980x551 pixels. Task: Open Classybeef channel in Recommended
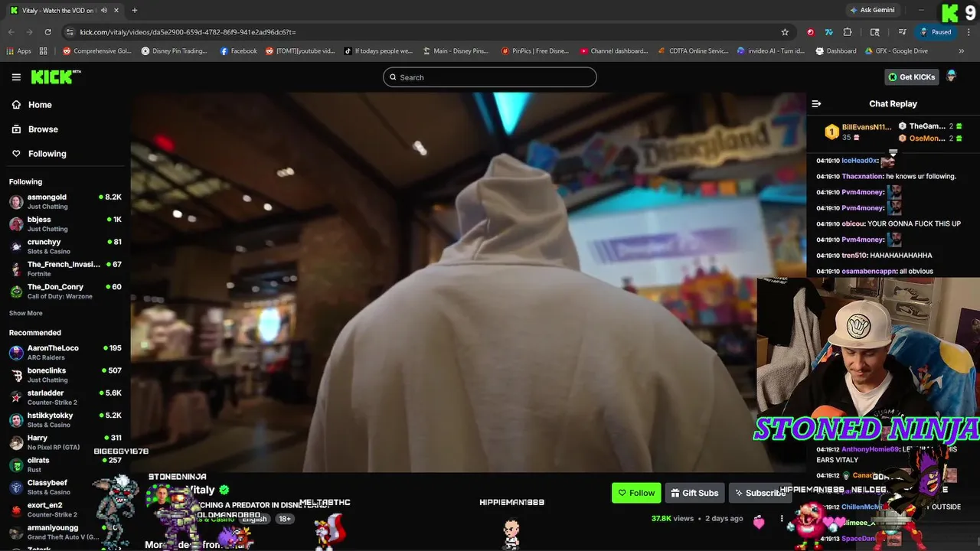tap(65, 487)
